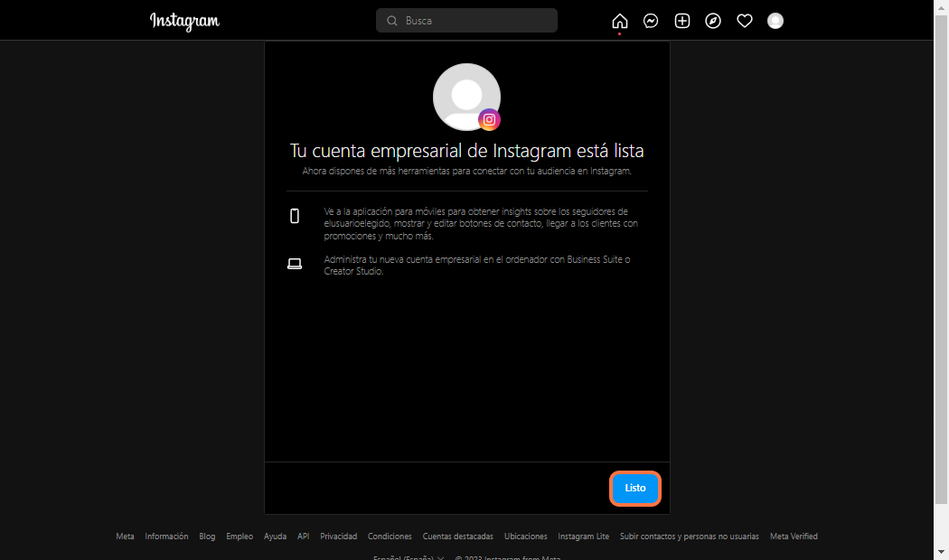Screen dimensions: 949x560
Task: Open the Ubicaciones link
Action: click(525, 537)
